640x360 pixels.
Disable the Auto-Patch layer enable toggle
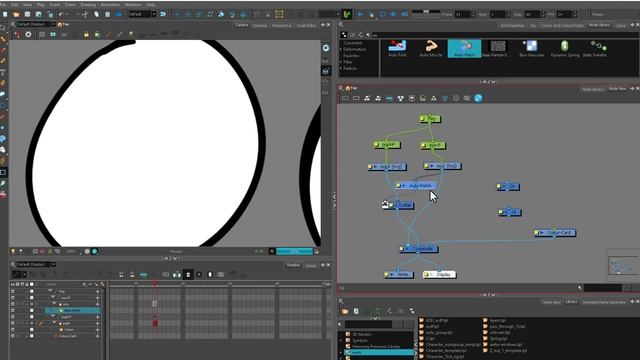click(13, 311)
